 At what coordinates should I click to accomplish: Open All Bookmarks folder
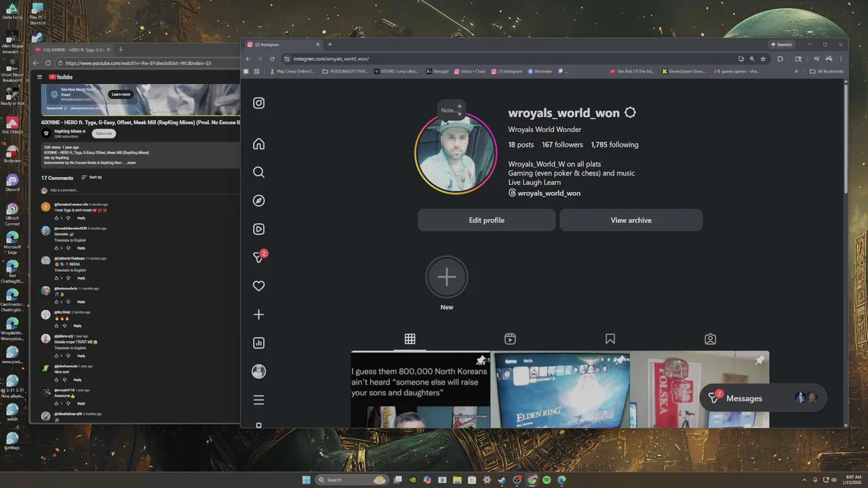point(827,71)
